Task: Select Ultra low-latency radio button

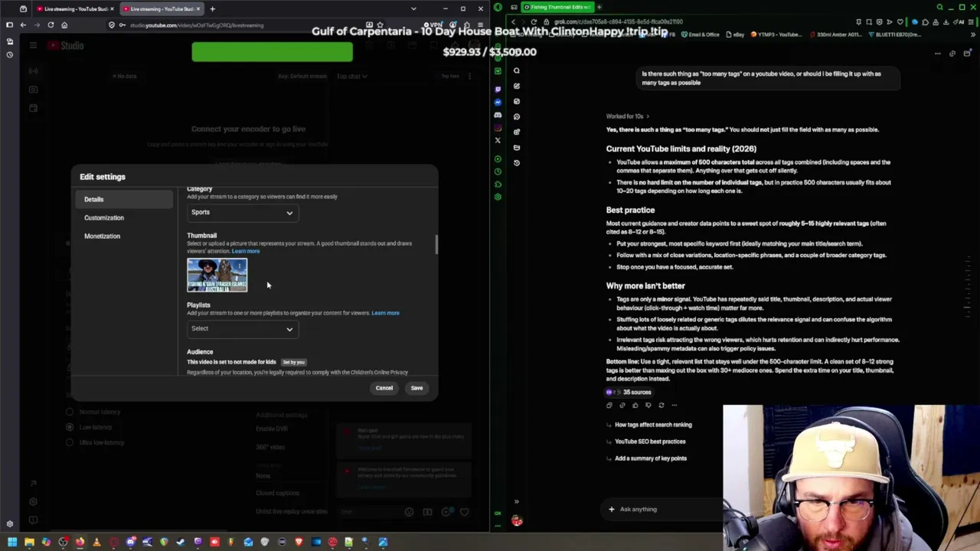Action: pyautogui.click(x=70, y=442)
